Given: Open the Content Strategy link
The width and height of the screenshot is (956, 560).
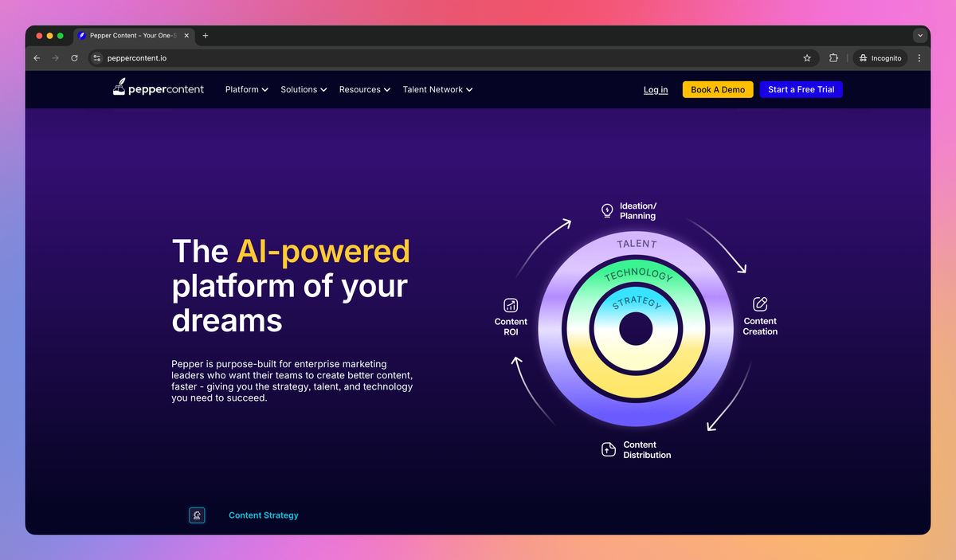Looking at the screenshot, I should [264, 515].
